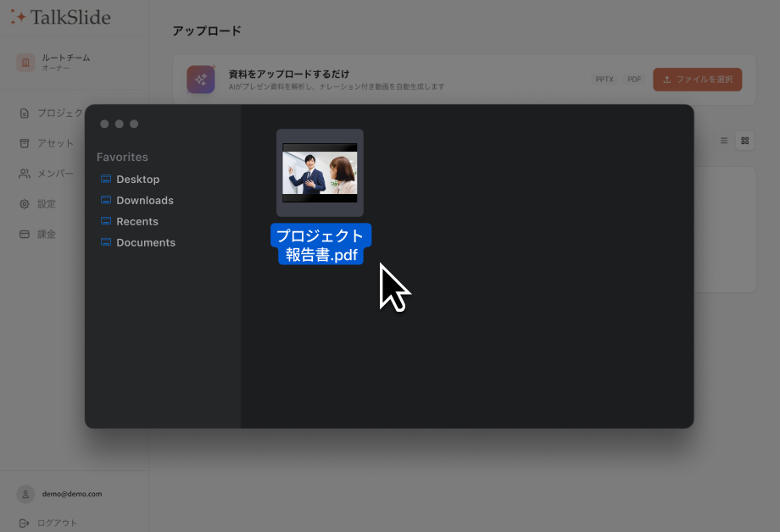780x532 pixels.
Task: Open the Downloads folder in Favorites
Action: [144, 200]
